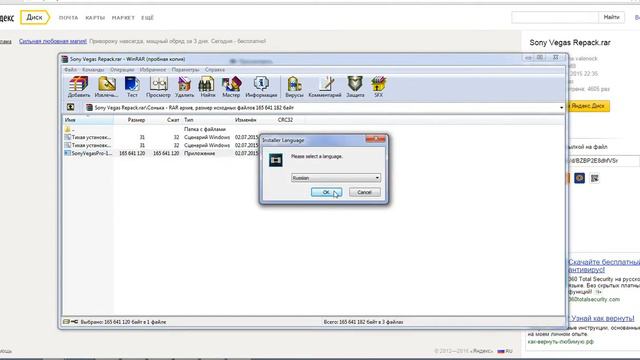Viewport: 640px width, 360px height.
Task: Show archive Информация (Info) icon
Action: [261, 87]
